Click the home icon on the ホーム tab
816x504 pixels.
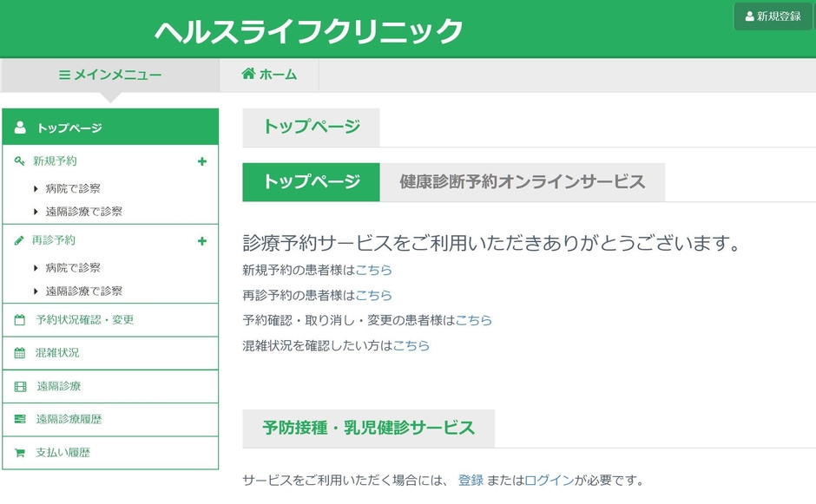click(250, 75)
